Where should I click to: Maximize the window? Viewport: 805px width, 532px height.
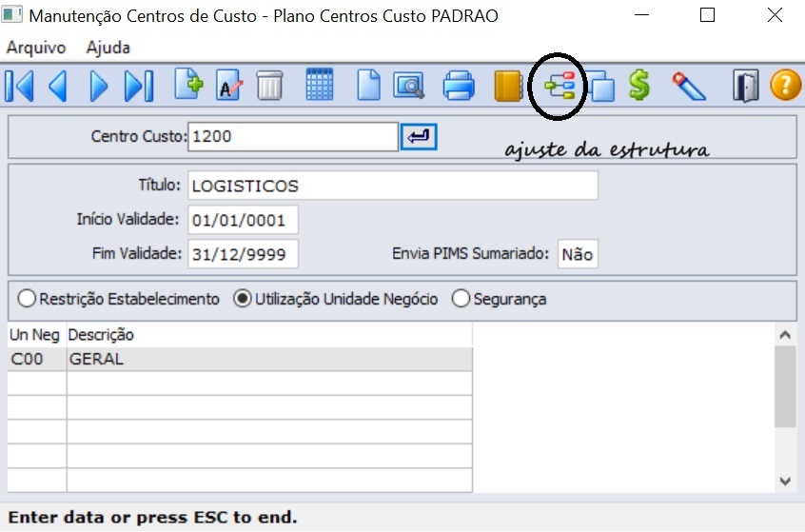(x=707, y=15)
